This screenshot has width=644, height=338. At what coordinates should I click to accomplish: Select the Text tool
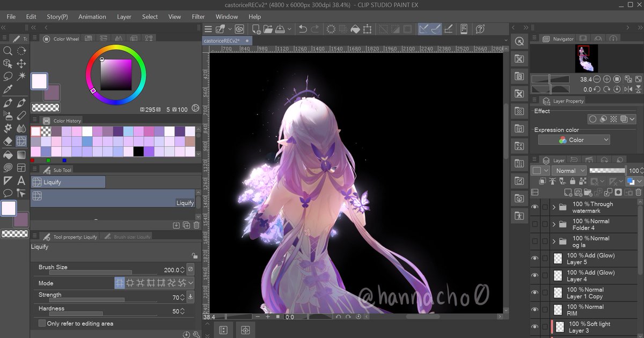(x=21, y=181)
